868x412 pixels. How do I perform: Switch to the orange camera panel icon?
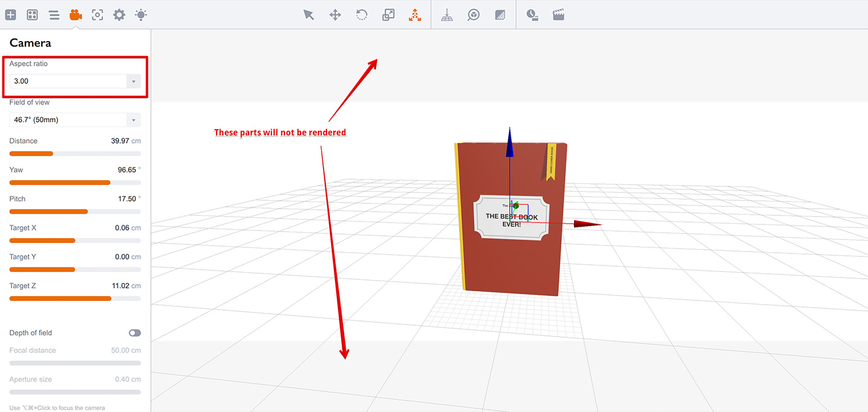(75, 14)
